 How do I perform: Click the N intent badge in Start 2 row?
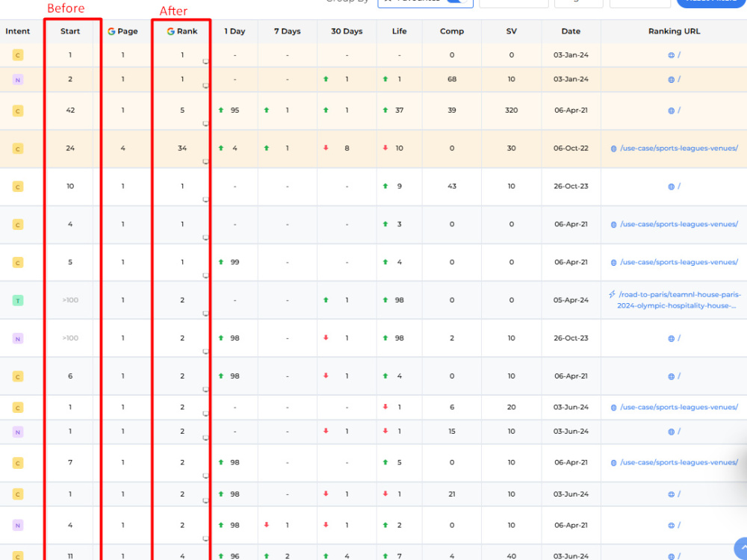(x=18, y=80)
